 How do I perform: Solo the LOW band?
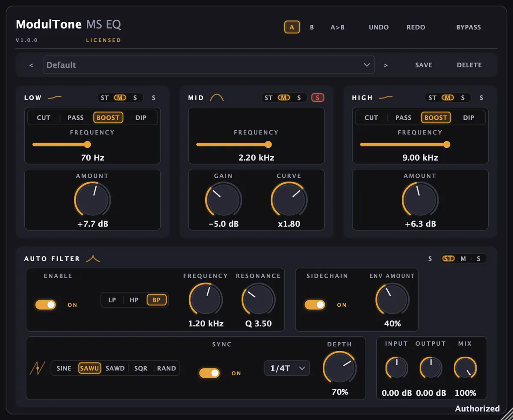point(154,98)
